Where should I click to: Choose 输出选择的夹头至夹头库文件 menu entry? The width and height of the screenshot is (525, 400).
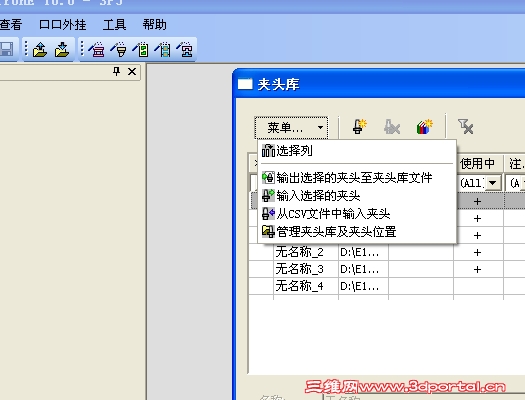click(357, 178)
